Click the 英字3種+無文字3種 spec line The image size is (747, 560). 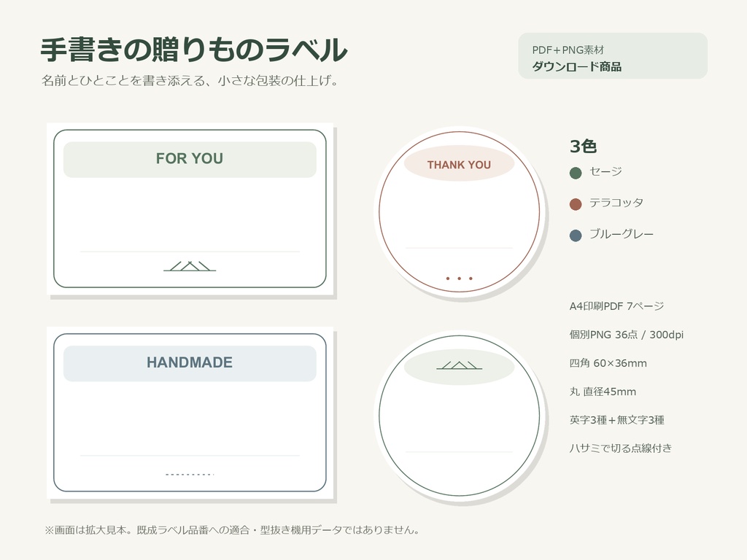617,420
